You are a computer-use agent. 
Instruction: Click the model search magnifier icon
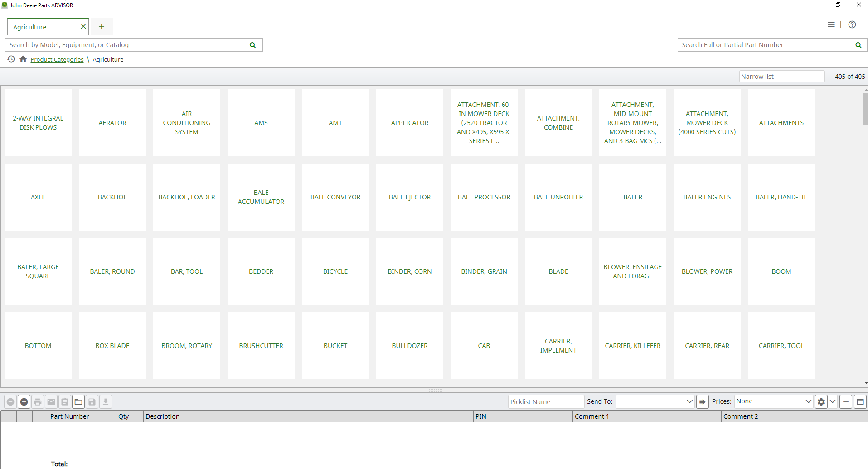pyautogui.click(x=252, y=45)
